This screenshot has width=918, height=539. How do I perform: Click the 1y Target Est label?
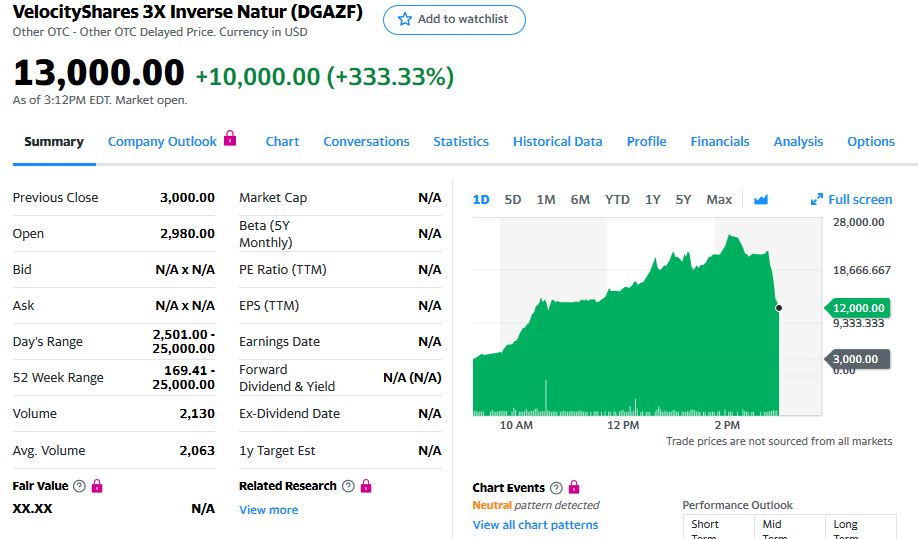point(277,451)
